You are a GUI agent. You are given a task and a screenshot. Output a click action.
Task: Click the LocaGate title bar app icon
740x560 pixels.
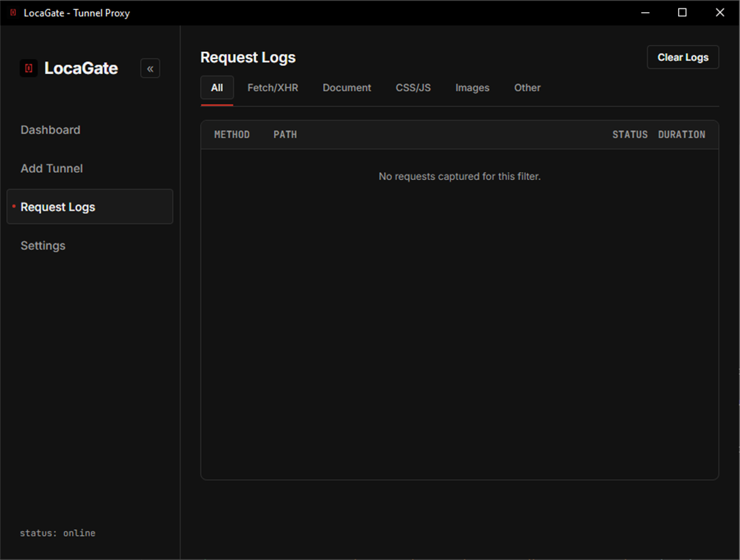click(14, 13)
